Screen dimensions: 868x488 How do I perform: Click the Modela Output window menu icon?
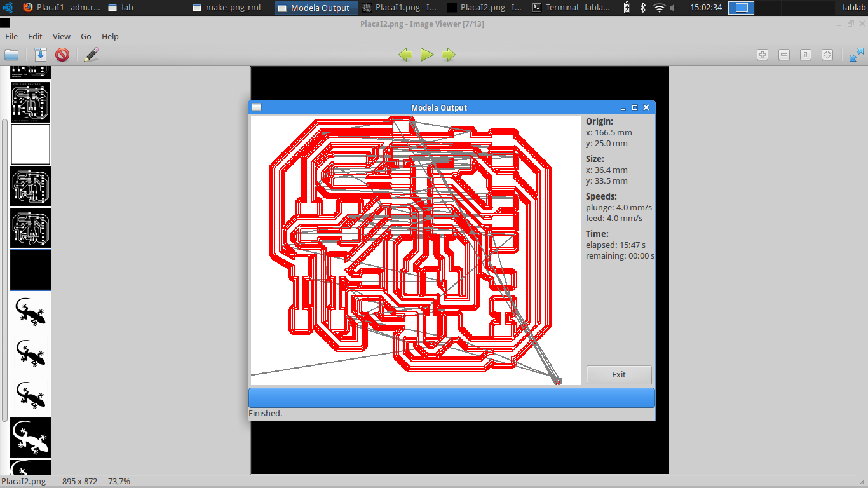(257, 107)
